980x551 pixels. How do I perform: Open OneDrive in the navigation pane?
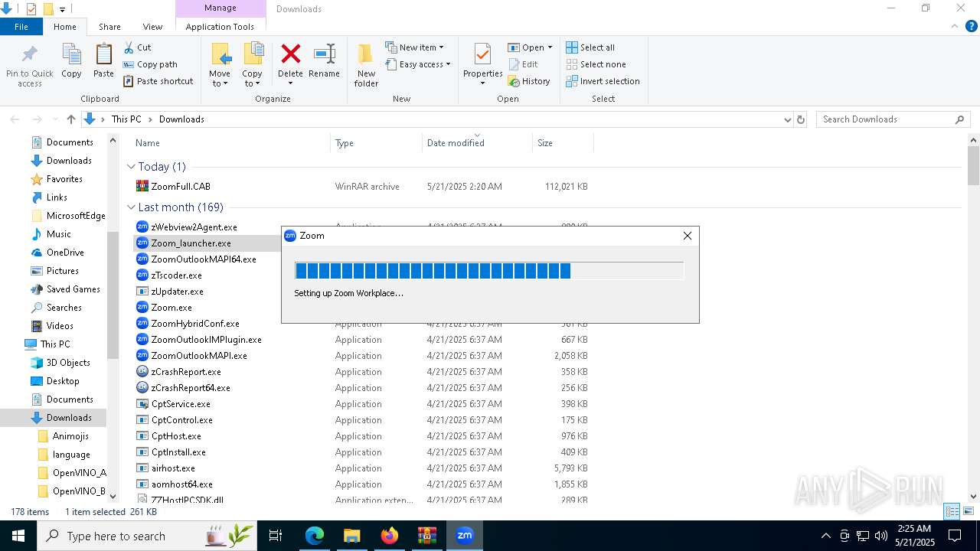coord(65,253)
